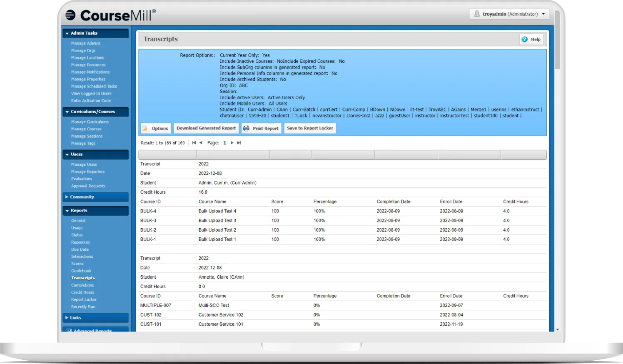Image resolution: width=623 pixels, height=364 pixels.
Task: Open the Help button icon
Action: [525, 39]
